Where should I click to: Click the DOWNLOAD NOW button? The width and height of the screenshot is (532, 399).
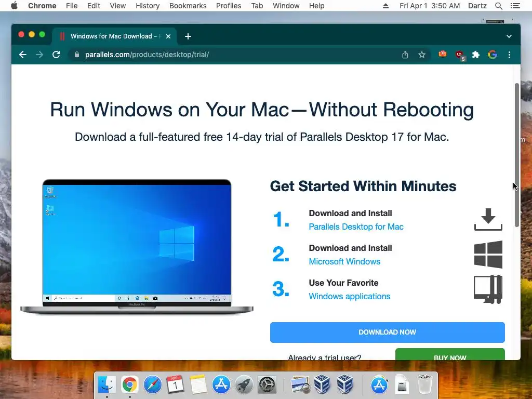pyautogui.click(x=388, y=332)
